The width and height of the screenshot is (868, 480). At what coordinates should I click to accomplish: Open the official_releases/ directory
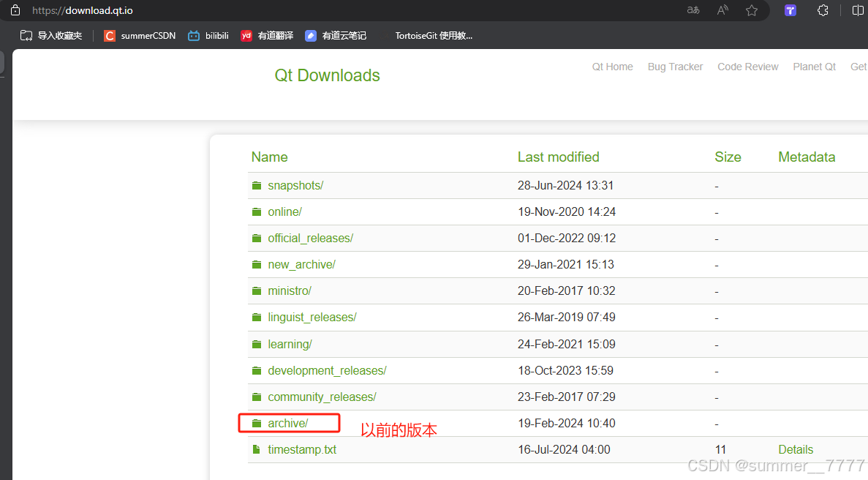coord(310,239)
